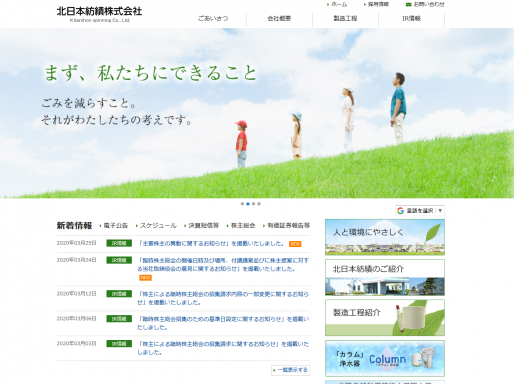This screenshot has height=384, width=514.
Task: Open the 03月12日 招集請求内容の一部変更 notice
Action: 223,298
